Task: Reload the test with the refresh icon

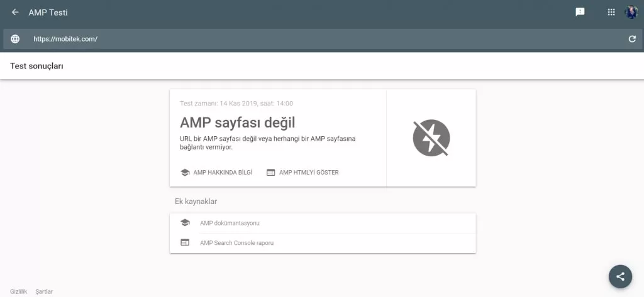Action: point(632,39)
